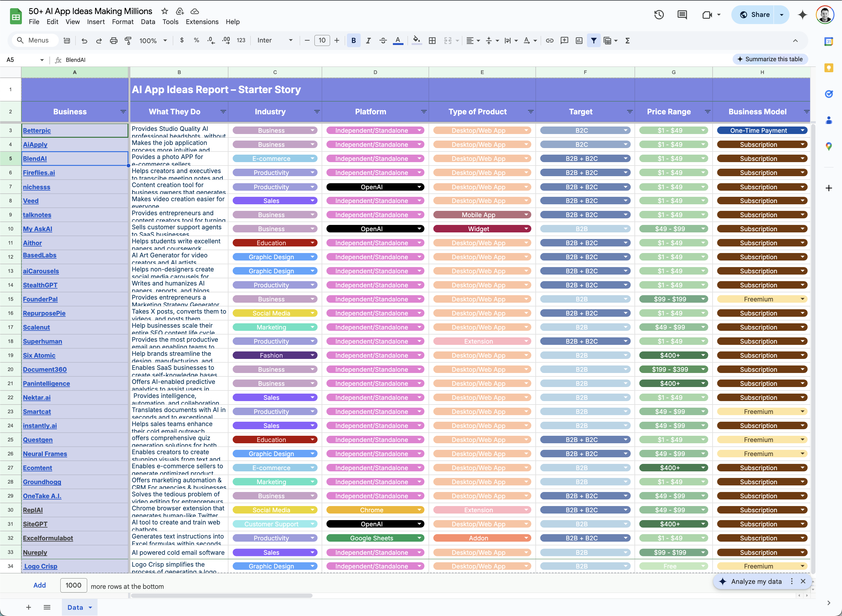Open the Insert menu
Image resolution: width=842 pixels, height=616 pixels.
(x=96, y=22)
